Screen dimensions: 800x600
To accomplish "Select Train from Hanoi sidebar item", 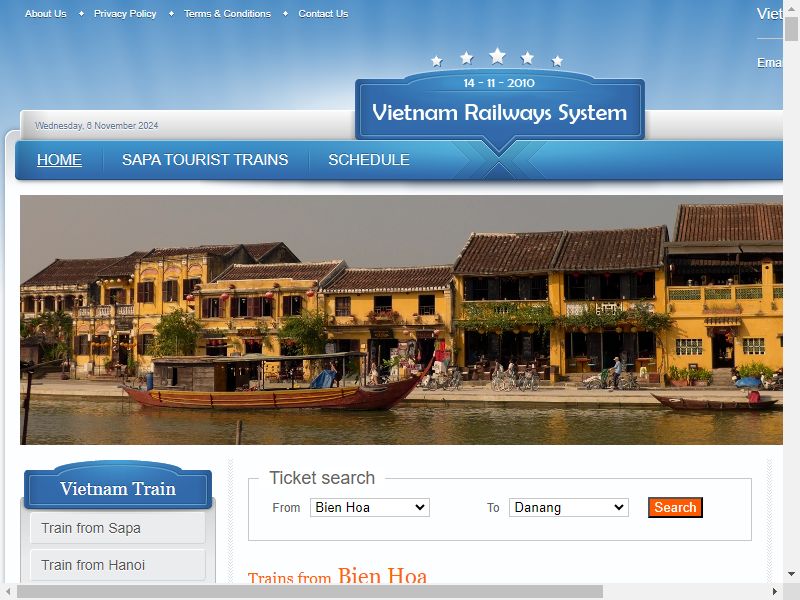I will coord(118,565).
